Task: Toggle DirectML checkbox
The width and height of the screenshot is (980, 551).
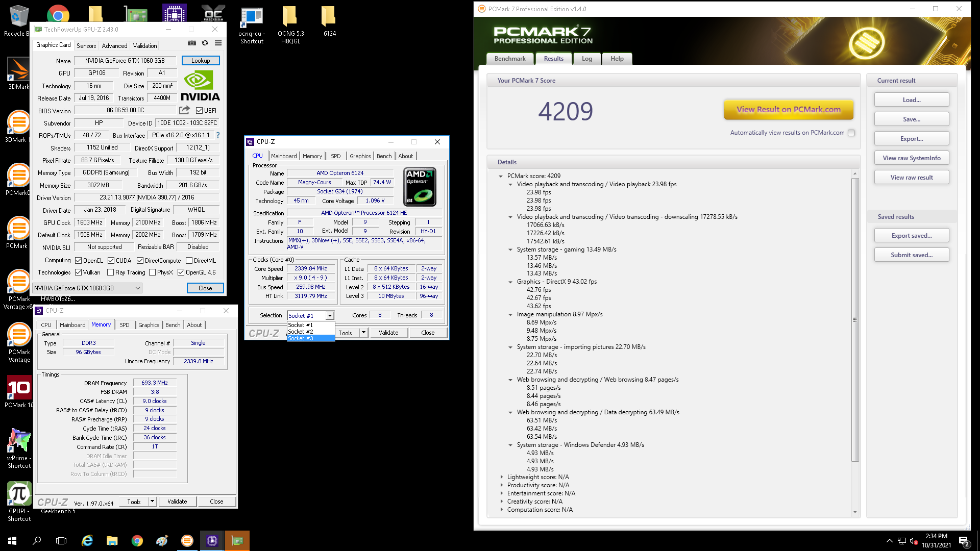Action: click(x=189, y=261)
